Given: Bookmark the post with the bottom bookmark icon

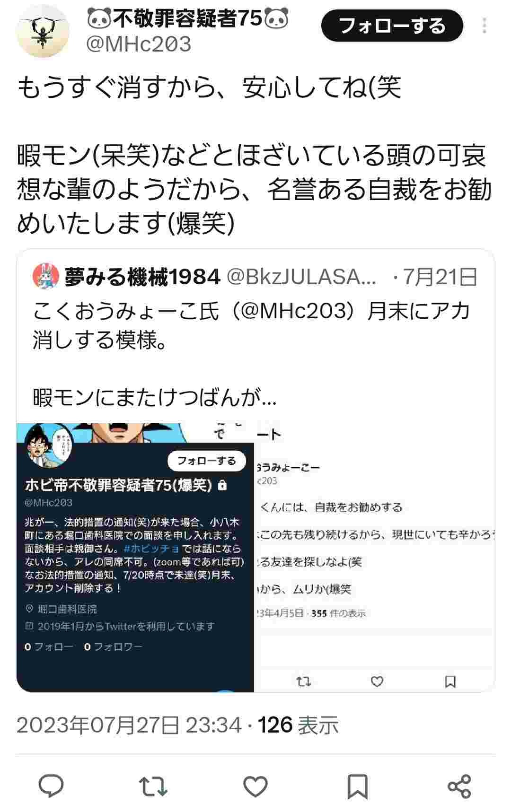Looking at the screenshot, I should (x=358, y=786).
